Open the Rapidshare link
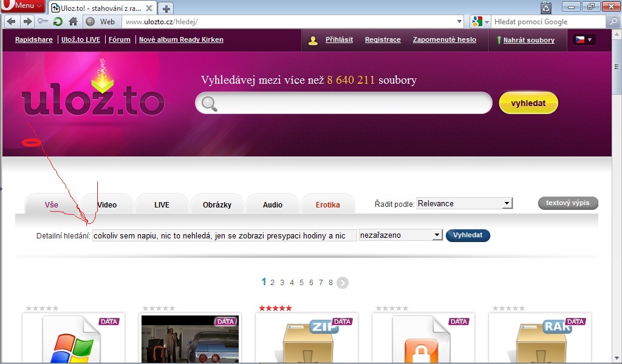 pos(34,39)
